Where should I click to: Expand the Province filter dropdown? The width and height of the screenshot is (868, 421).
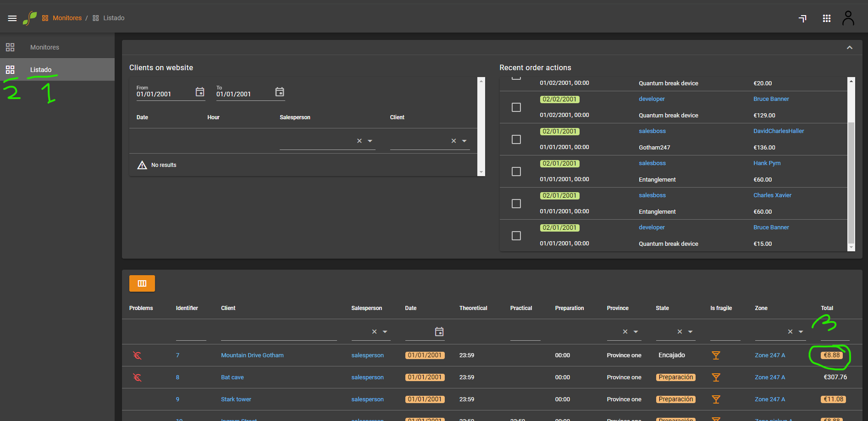click(x=636, y=332)
